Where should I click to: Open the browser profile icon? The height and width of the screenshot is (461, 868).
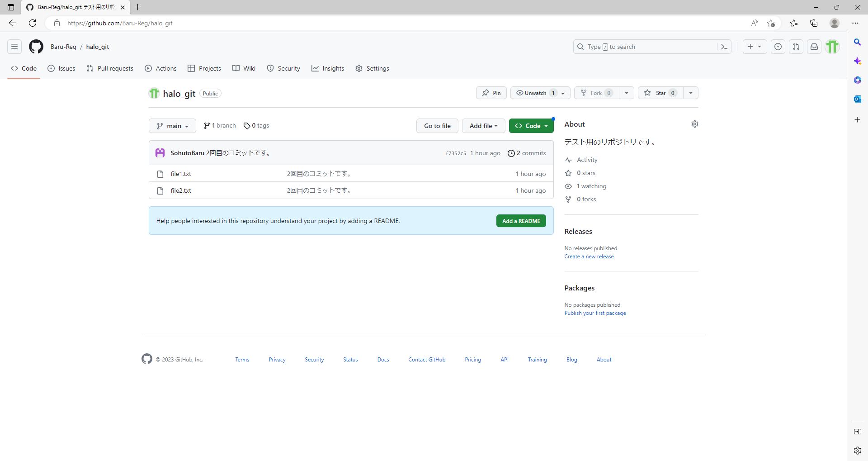pyautogui.click(x=835, y=23)
